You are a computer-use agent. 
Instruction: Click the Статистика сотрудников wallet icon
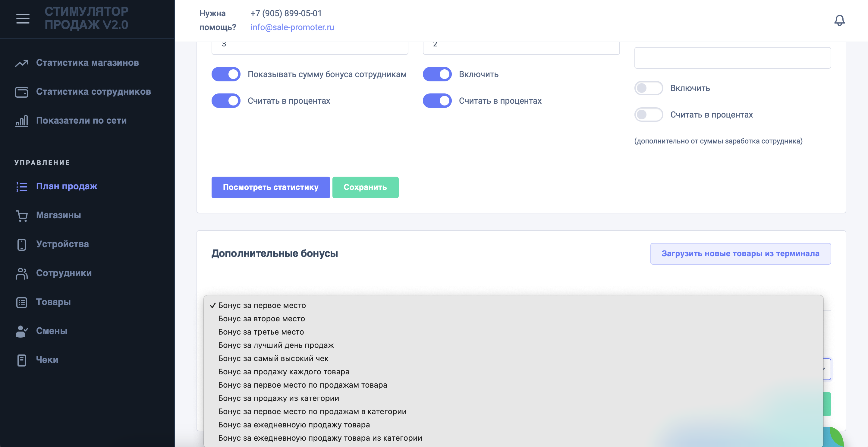tap(22, 92)
